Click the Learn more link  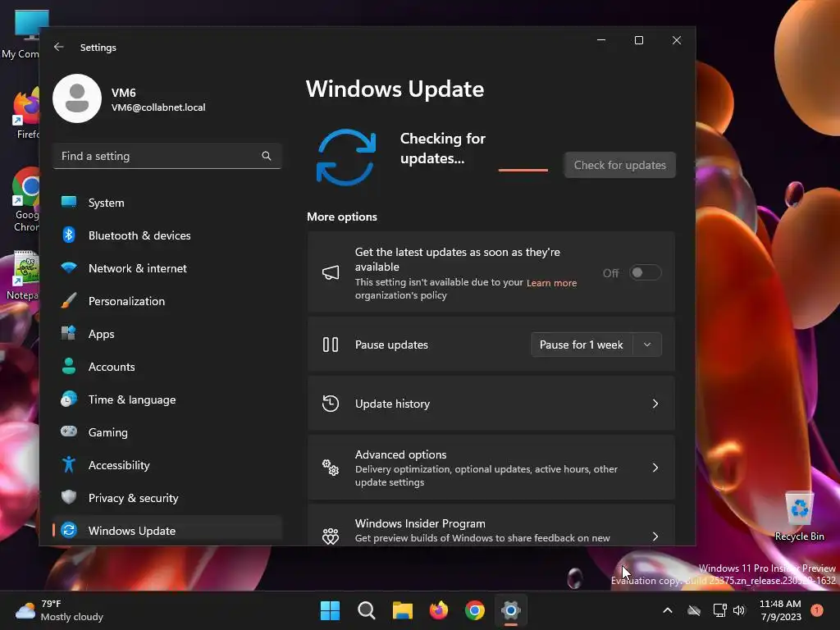pos(551,283)
